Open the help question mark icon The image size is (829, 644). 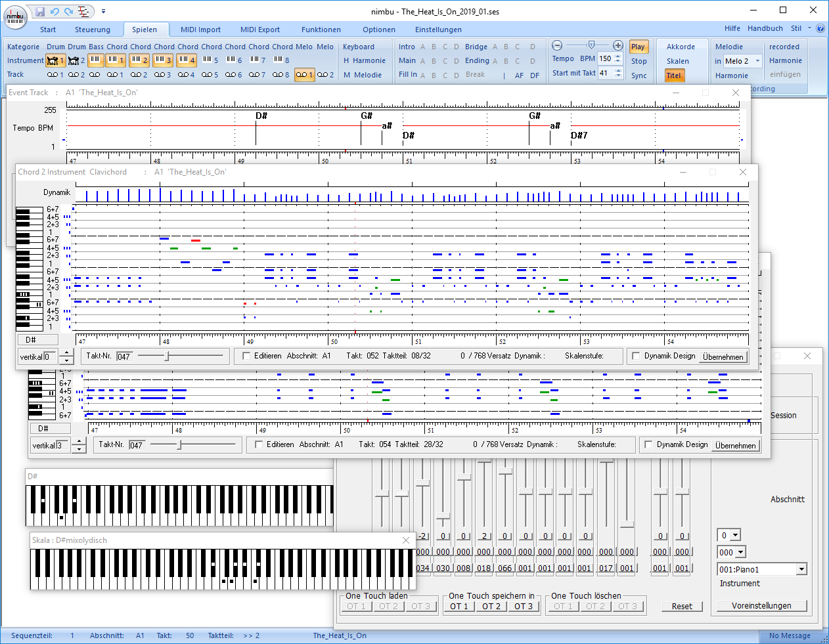click(820, 29)
